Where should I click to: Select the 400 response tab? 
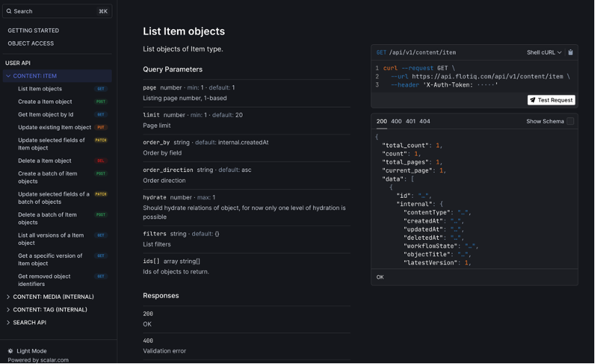[396, 121]
